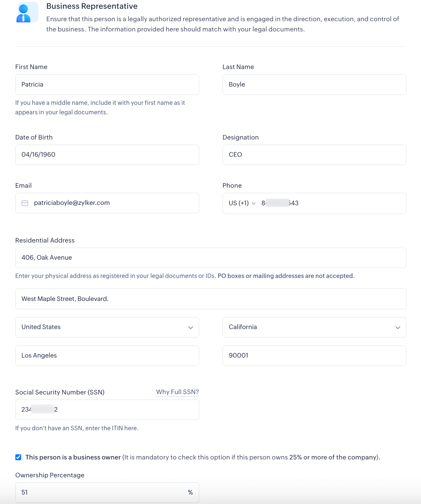The image size is (421, 504).
Task: Click the Designation field showing CEO
Action: [314, 154]
